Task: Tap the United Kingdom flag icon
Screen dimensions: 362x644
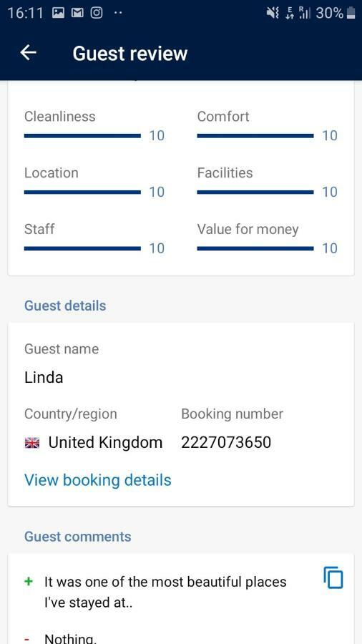Action: 32,443
